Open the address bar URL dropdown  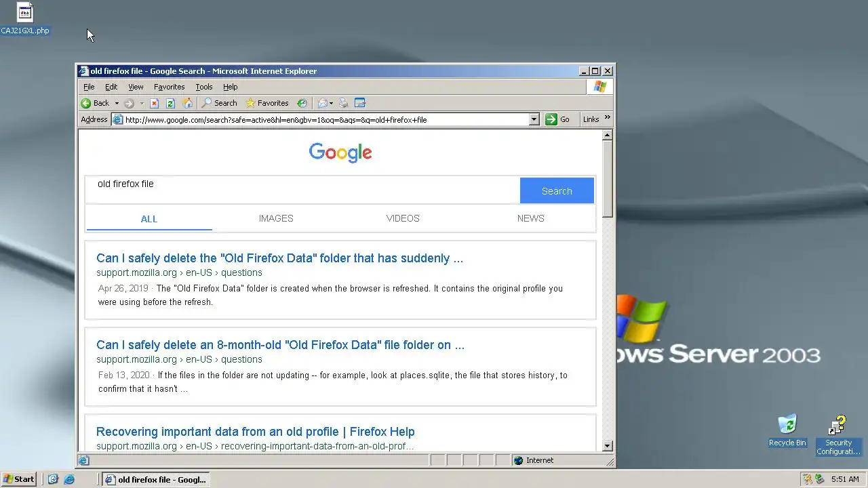(x=534, y=119)
